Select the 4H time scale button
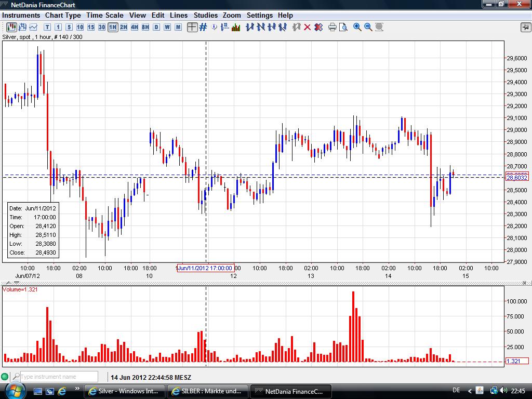Viewport: 532px width, 399px height. tap(135, 27)
